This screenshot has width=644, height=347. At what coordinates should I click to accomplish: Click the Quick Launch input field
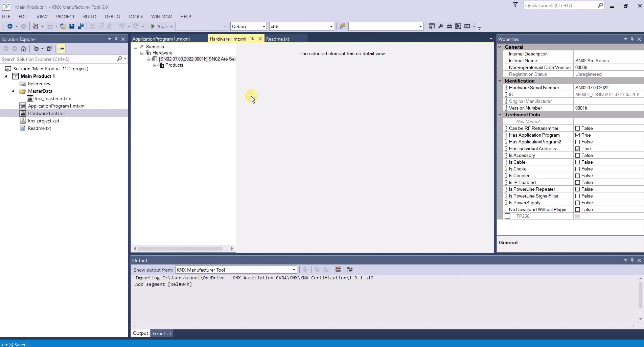click(561, 5)
